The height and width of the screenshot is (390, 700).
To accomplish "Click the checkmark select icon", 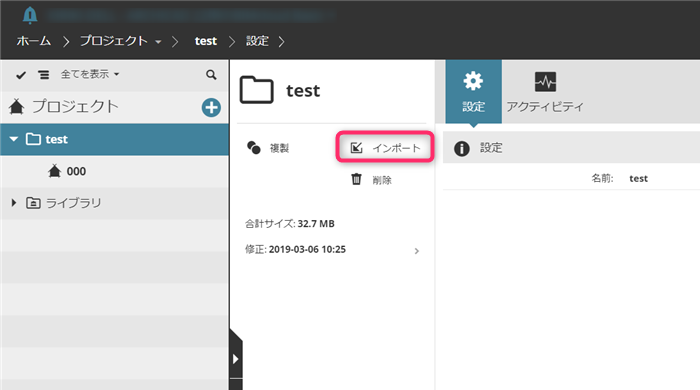I will click(x=21, y=75).
